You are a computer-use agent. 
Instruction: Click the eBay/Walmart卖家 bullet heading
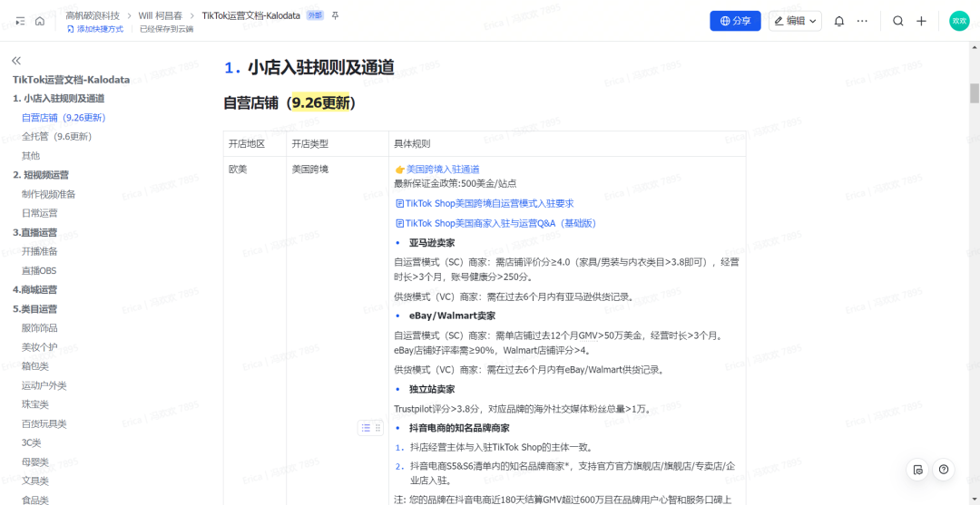click(453, 316)
